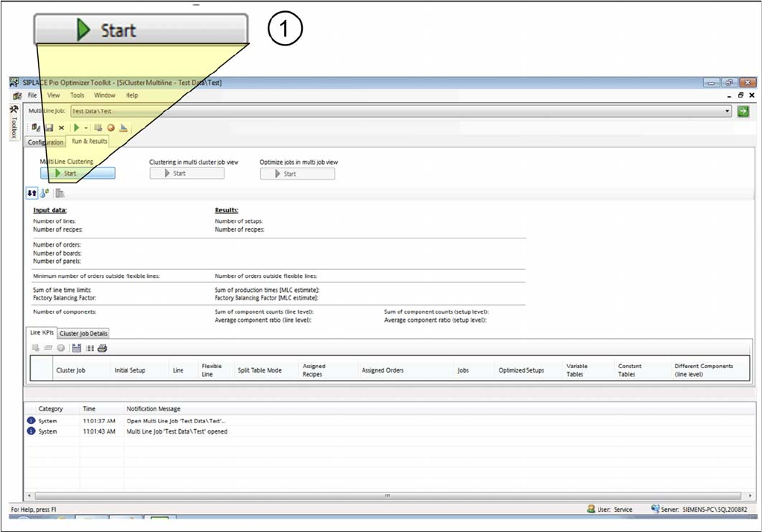Click the gray stack icon beside orange ball
Viewport: 762px width, 532px height.
(98, 127)
